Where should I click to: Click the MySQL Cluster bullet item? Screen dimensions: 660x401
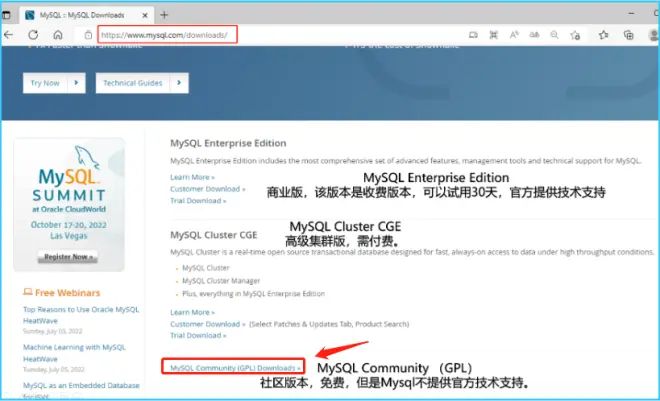(206, 268)
